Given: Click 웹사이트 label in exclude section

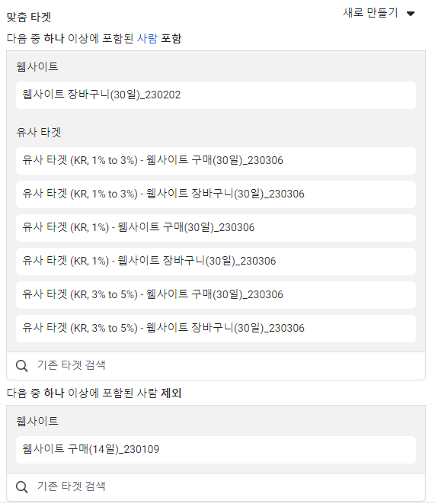Looking at the screenshot, I should tap(37, 421).
